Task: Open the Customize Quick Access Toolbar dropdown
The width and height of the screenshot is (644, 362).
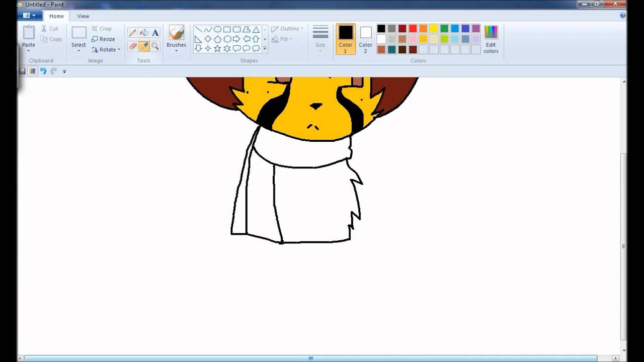Action: (x=64, y=71)
